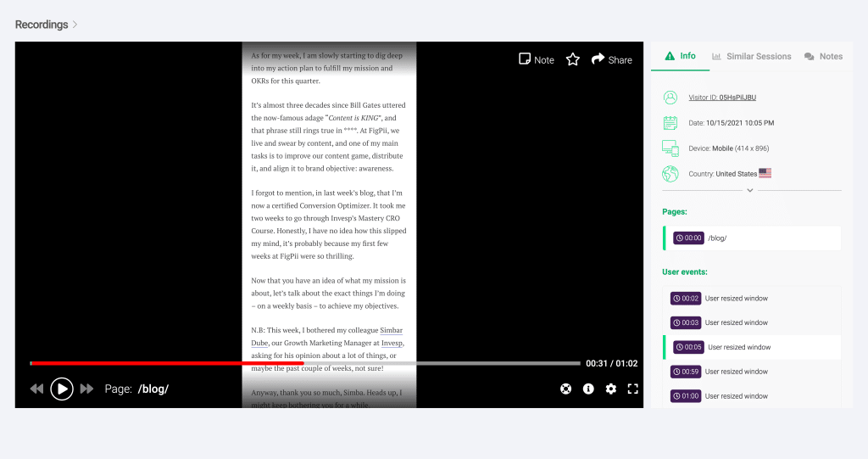The height and width of the screenshot is (459, 868).
Task: Click the globe country icon
Action: click(670, 174)
